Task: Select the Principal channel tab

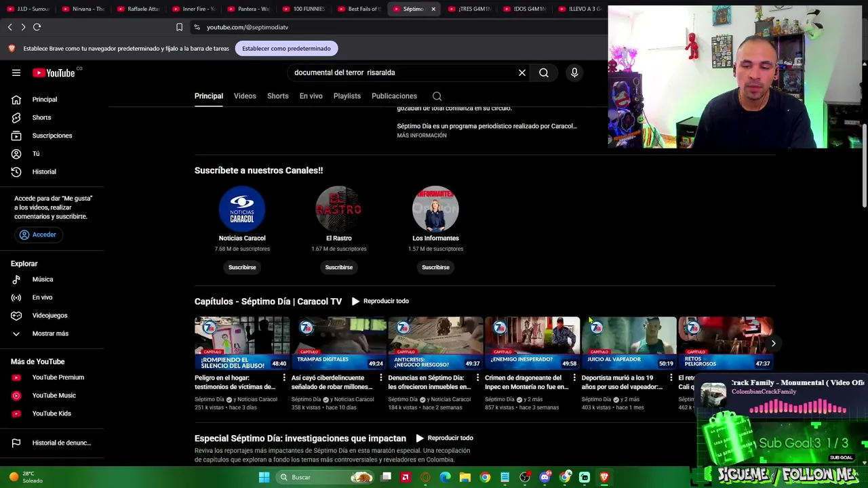Action: tap(209, 96)
